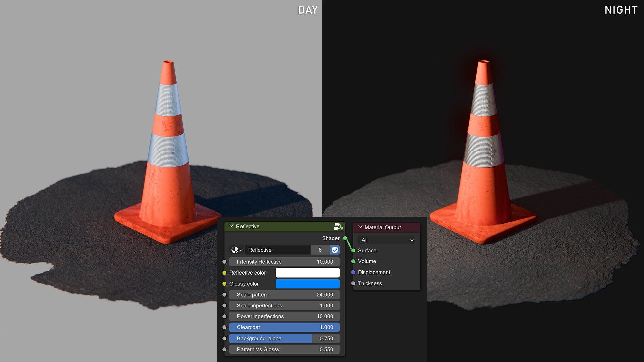Open the blue Glossy color swatch

point(308,284)
